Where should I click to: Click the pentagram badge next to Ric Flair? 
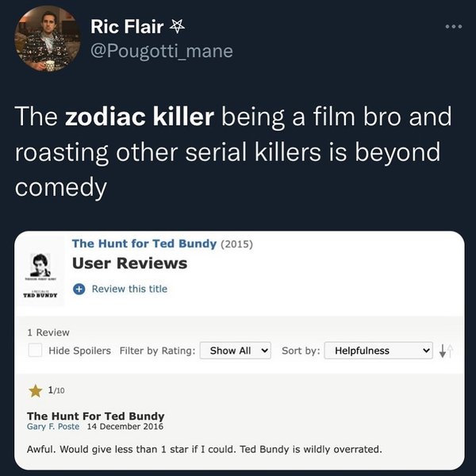(x=178, y=28)
